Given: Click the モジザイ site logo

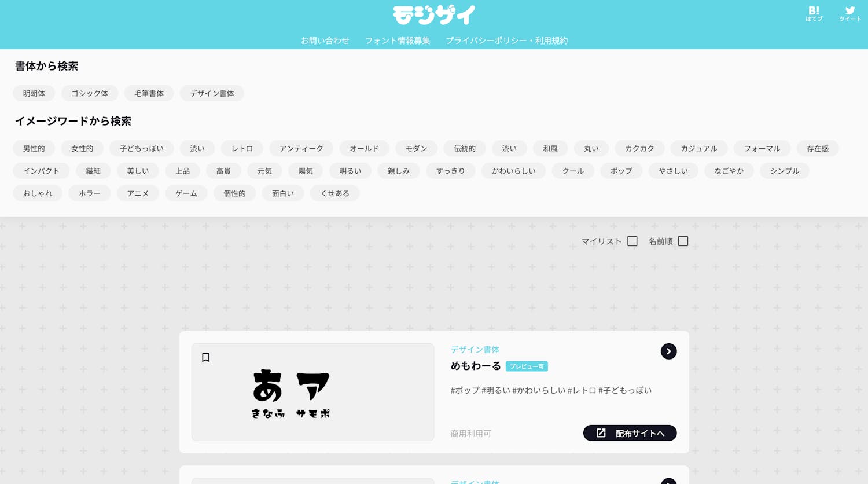Looking at the screenshot, I should (434, 15).
